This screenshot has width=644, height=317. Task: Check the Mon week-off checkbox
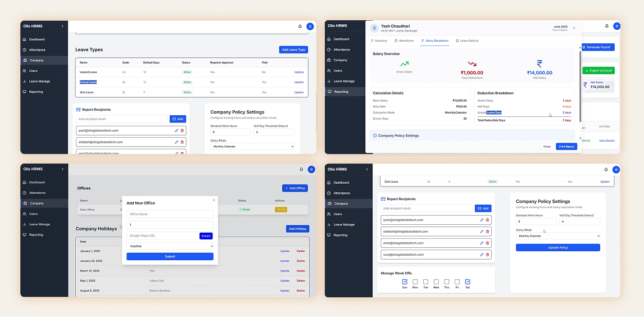[415, 282]
